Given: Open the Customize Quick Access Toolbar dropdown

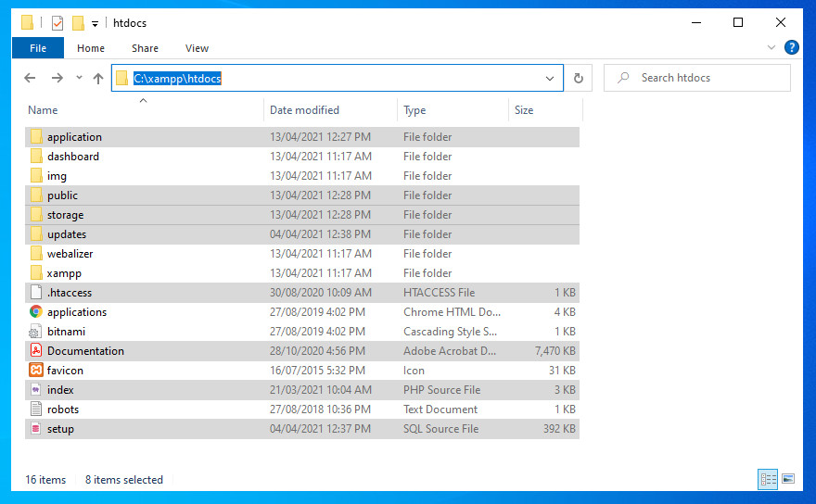Looking at the screenshot, I should click(95, 23).
